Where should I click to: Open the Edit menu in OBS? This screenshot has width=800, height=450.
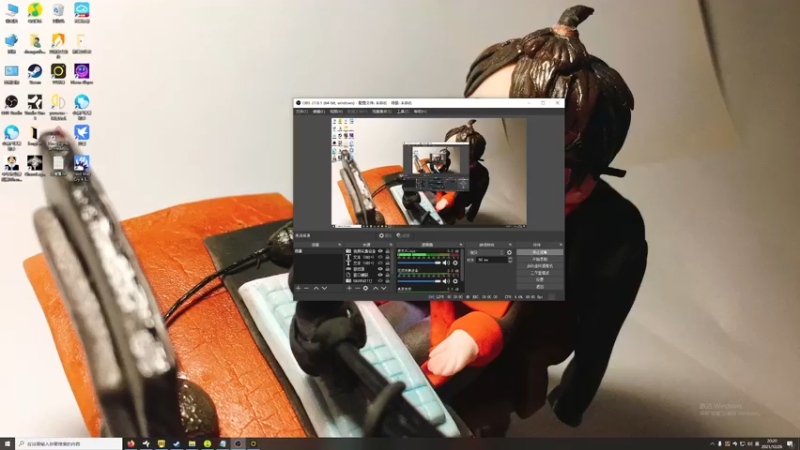319,111
